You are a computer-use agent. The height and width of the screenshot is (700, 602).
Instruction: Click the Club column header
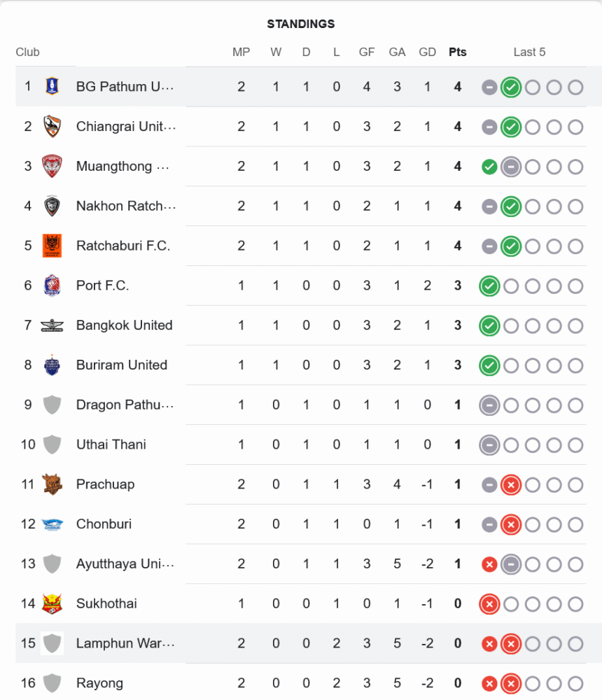pyautogui.click(x=28, y=52)
